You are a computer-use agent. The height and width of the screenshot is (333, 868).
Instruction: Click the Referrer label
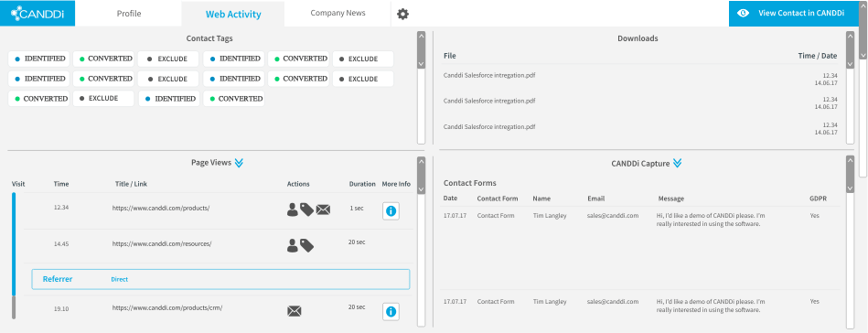pyautogui.click(x=58, y=279)
